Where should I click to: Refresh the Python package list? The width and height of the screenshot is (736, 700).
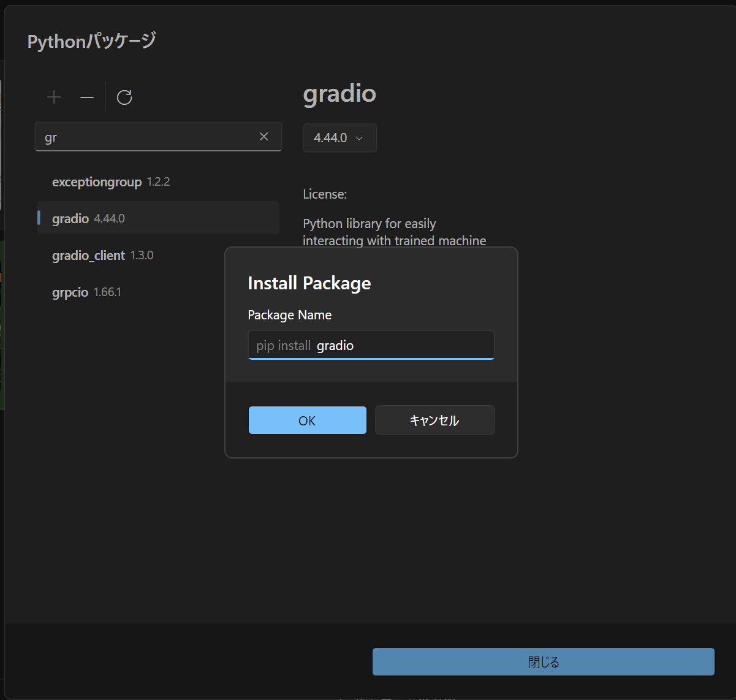(124, 97)
